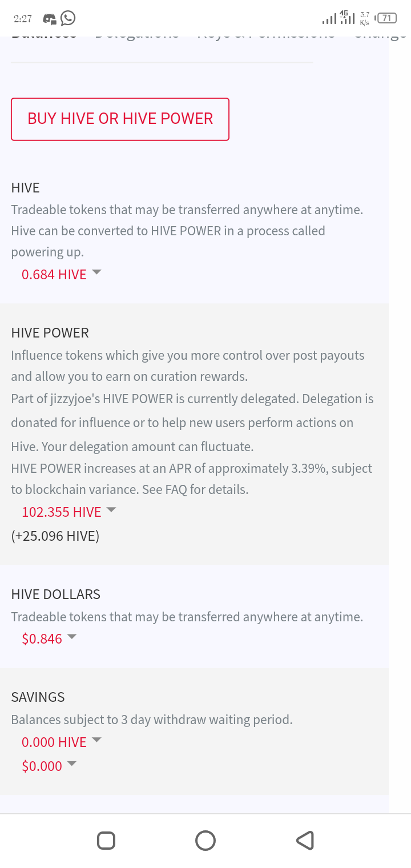Tap the BUY HIVE OR HIVE POWER button
Viewport: 411px width, 868px height.
click(x=120, y=119)
